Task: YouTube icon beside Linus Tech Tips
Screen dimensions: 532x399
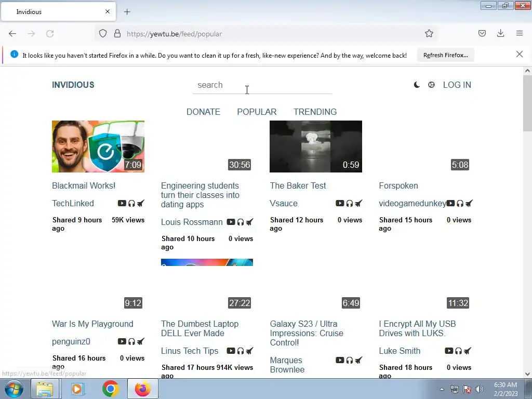Action: (231, 351)
